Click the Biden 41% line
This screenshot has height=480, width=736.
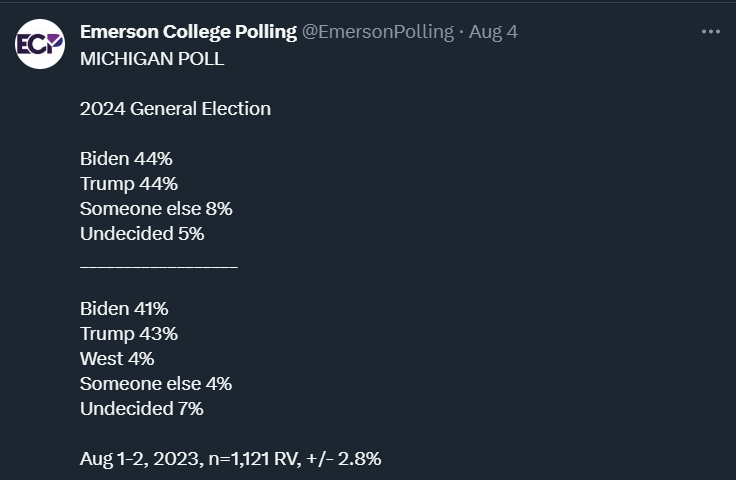pyautogui.click(x=124, y=309)
